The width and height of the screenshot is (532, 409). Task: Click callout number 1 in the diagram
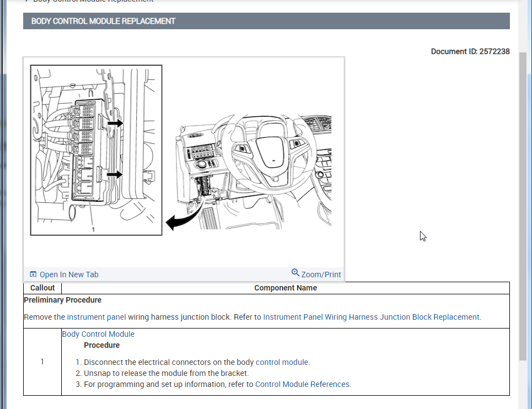93,229
